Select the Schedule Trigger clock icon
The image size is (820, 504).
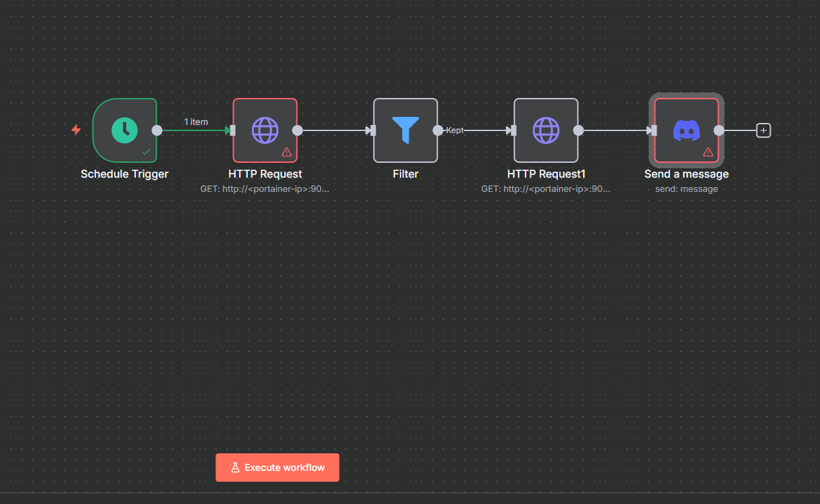[x=124, y=130]
